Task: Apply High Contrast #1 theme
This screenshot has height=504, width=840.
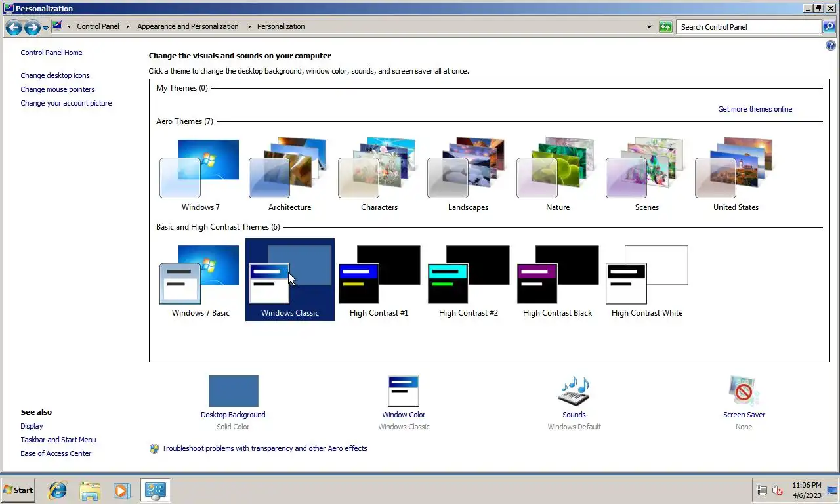Action: [x=379, y=280]
